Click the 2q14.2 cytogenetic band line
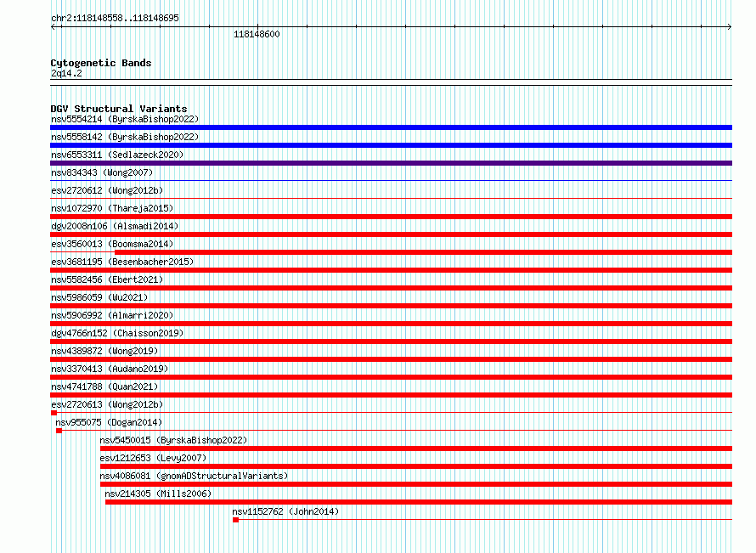This screenshot has width=756, height=553. (x=391, y=82)
